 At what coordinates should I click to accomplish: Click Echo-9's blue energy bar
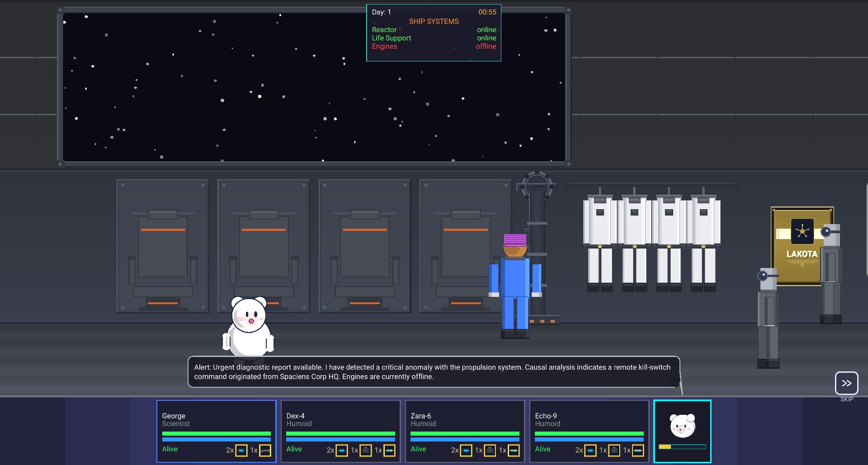(x=590, y=439)
